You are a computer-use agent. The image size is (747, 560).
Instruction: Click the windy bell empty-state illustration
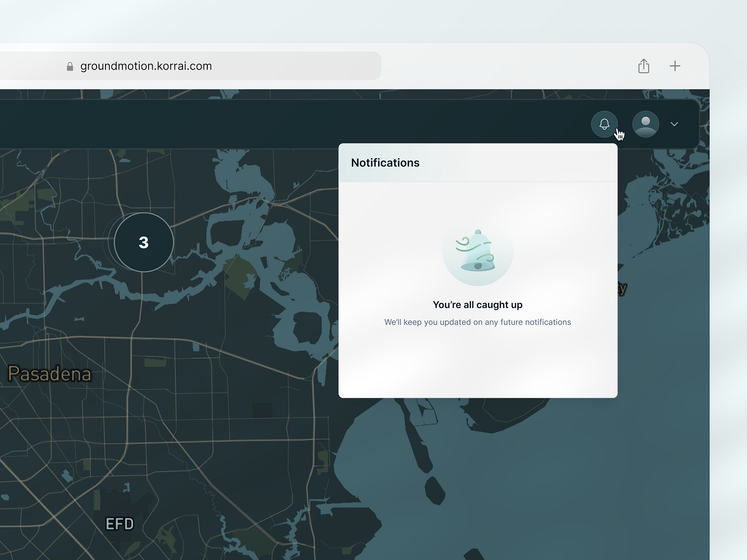pos(478,251)
